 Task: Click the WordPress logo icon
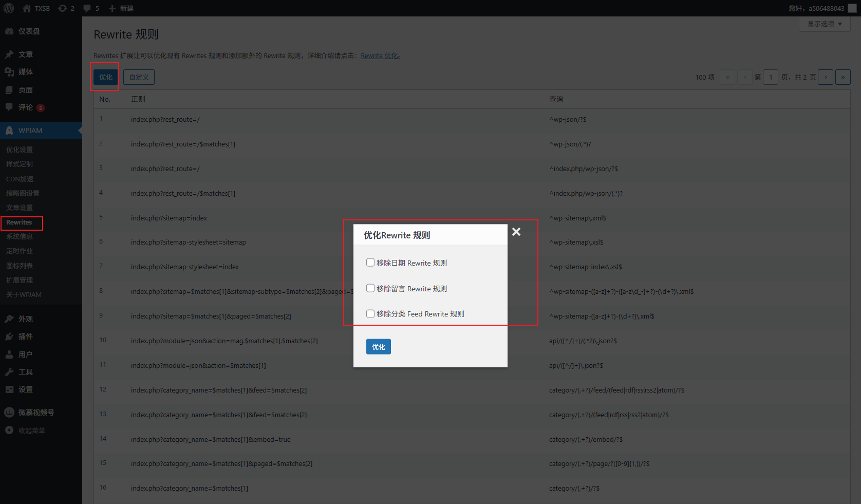click(9, 8)
